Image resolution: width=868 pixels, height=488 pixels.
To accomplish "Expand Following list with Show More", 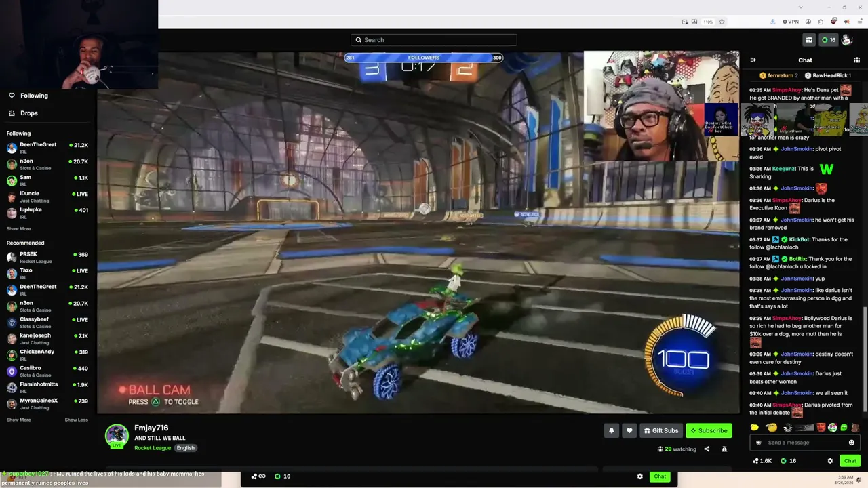I will click(19, 229).
